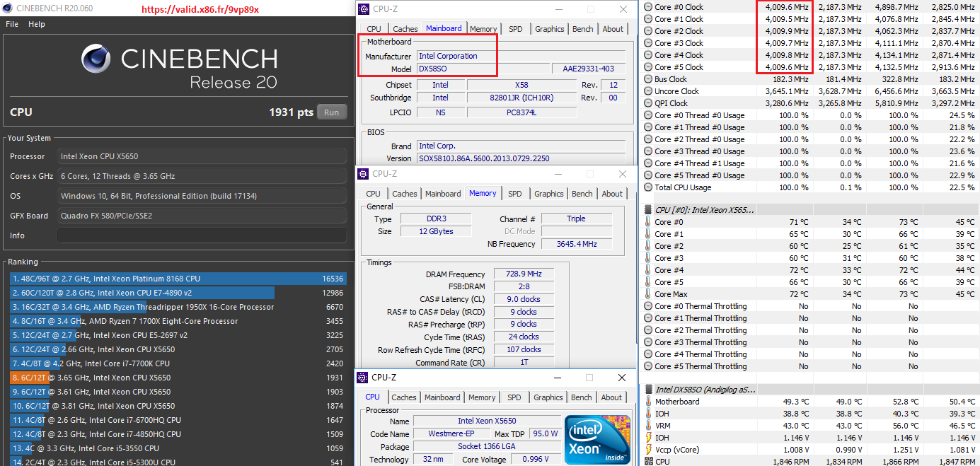This screenshot has width=980, height=466.
Task: Click the Core #0 Thermal Throttling icon
Action: (648, 306)
